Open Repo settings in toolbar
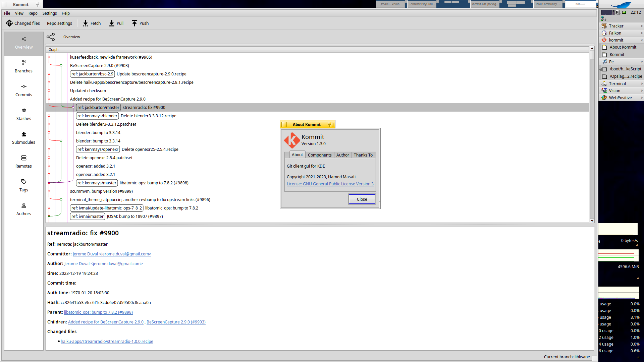Image resolution: width=644 pixels, height=362 pixels. pos(59,23)
